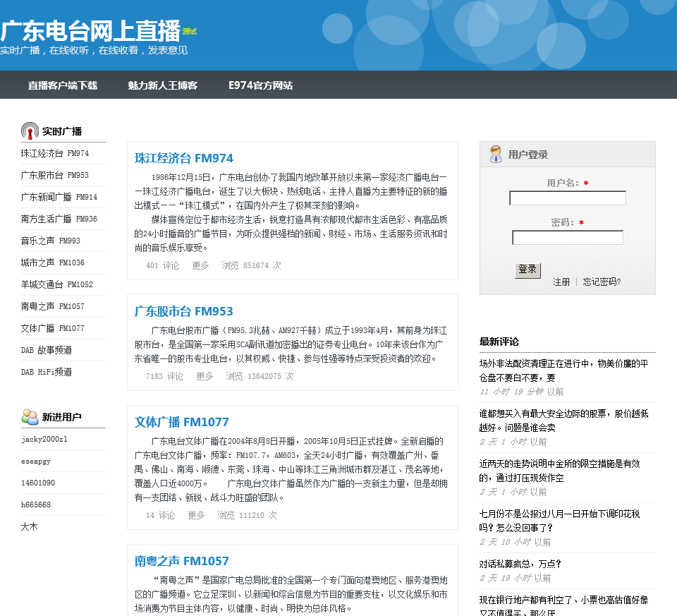View new user 14601090

click(38, 483)
